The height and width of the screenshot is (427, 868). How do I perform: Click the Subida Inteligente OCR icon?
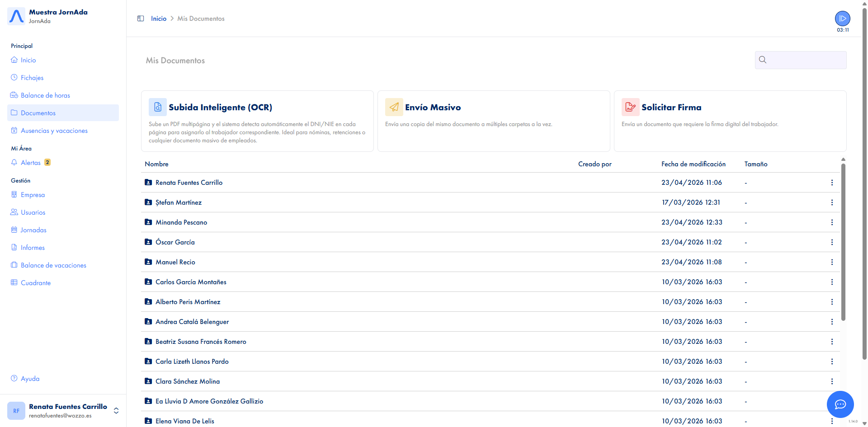point(158,107)
